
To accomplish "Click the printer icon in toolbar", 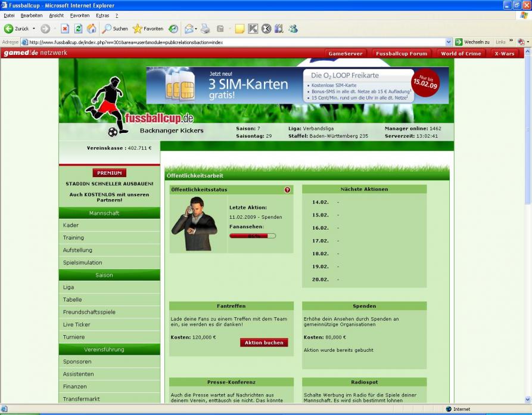I will click(x=205, y=29).
